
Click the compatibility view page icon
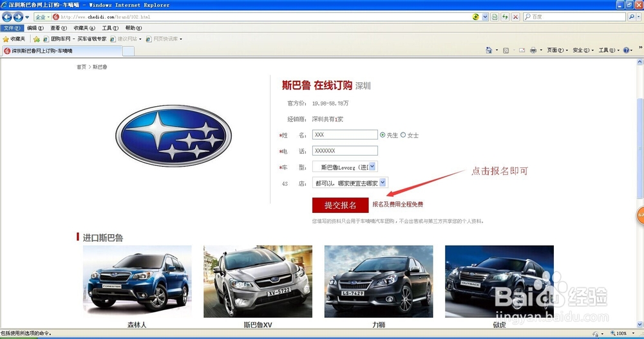coord(495,17)
